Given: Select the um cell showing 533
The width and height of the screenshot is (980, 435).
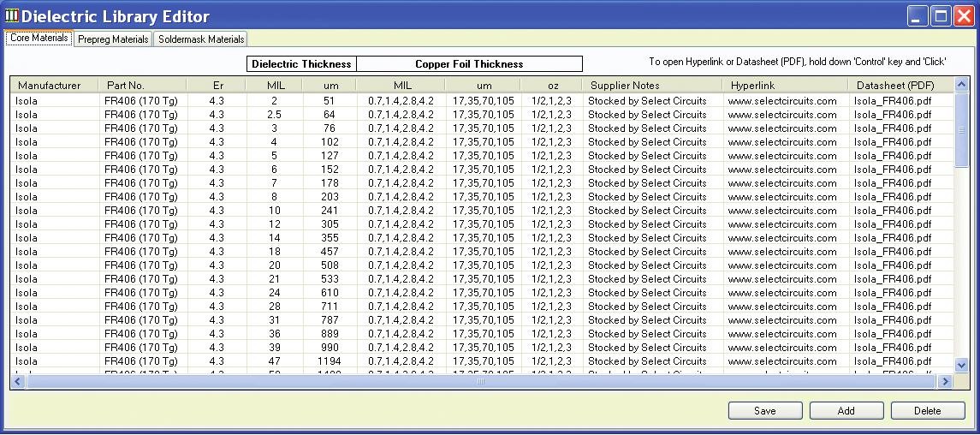Looking at the screenshot, I should (330, 279).
